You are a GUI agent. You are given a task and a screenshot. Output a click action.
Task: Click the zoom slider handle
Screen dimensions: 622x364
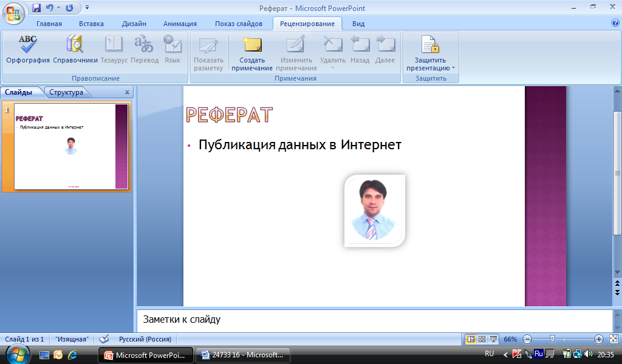(552, 339)
